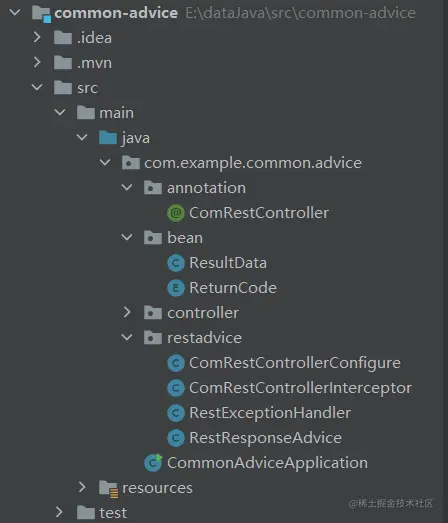Click the ComRestController annotation icon

tap(176, 213)
